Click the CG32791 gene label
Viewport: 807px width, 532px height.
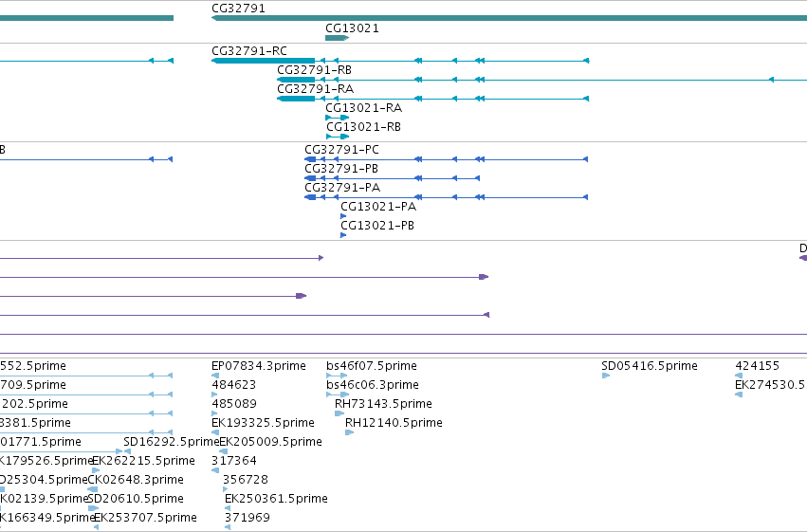(238, 9)
